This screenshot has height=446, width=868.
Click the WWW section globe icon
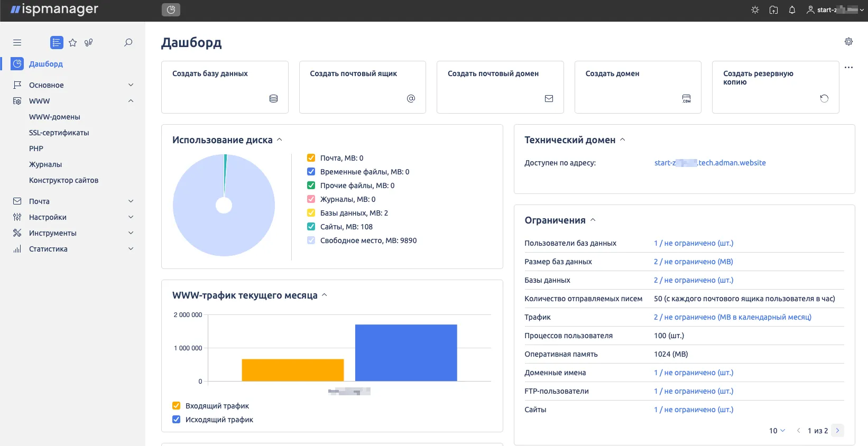click(17, 101)
